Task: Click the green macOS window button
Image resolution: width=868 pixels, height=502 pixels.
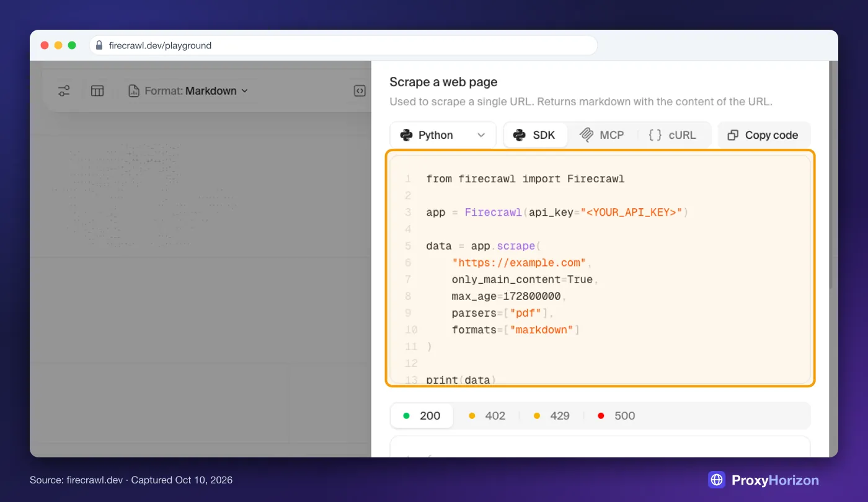Action: (x=72, y=45)
